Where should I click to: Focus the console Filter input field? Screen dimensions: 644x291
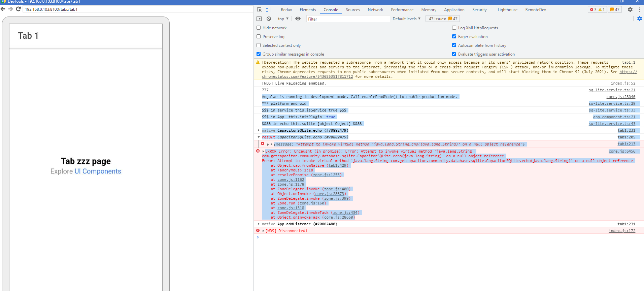pos(348,19)
